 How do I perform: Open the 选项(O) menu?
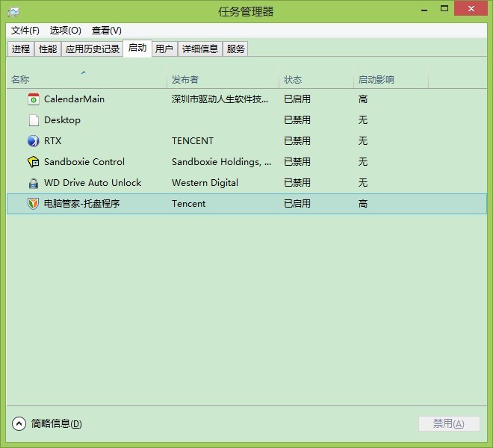65,31
